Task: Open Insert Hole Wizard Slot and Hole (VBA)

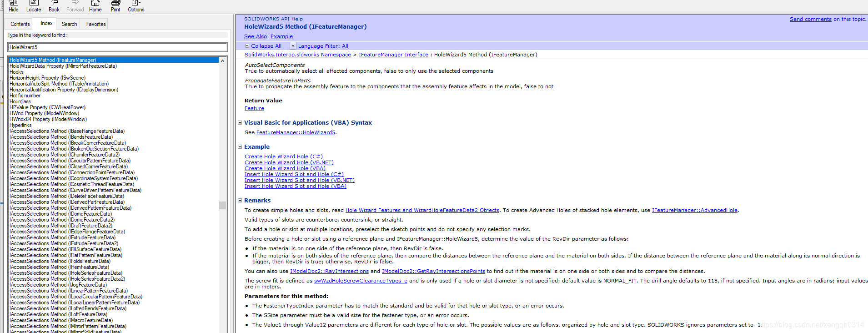Action: 296,186
